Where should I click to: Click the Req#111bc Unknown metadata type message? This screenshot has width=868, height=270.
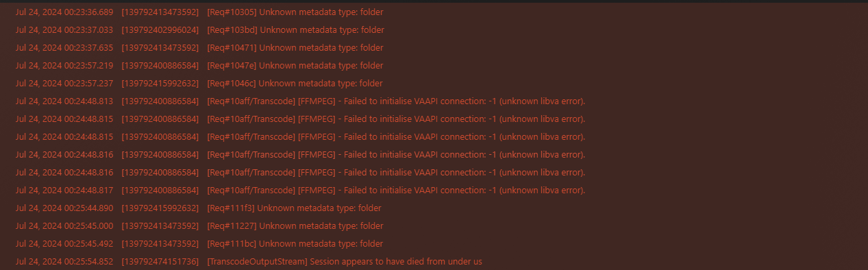point(295,244)
